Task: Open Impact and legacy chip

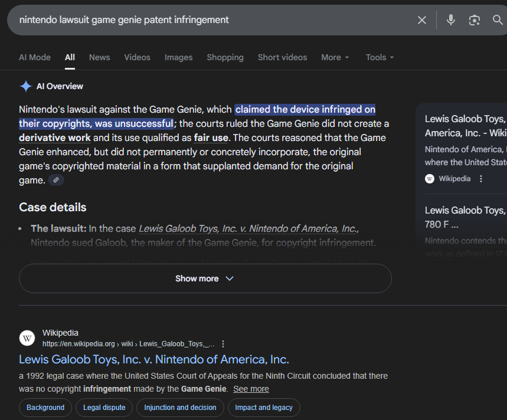Action: pos(264,408)
